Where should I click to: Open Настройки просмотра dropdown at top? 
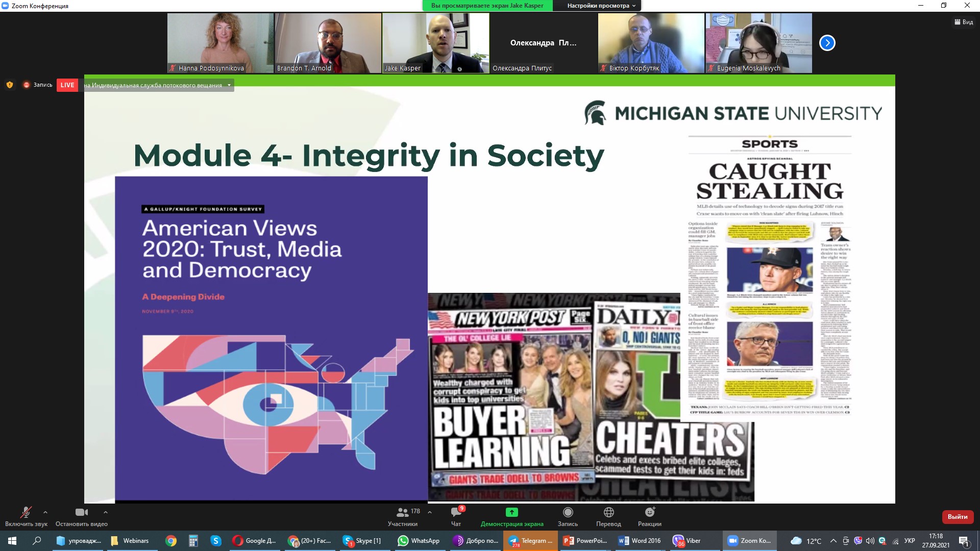(x=601, y=6)
